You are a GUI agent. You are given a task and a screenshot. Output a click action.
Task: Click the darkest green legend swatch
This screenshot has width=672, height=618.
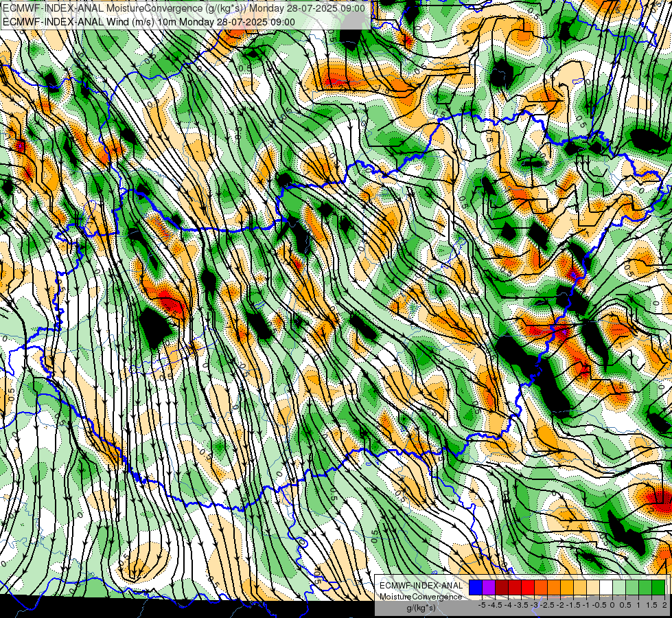[x=658, y=587]
